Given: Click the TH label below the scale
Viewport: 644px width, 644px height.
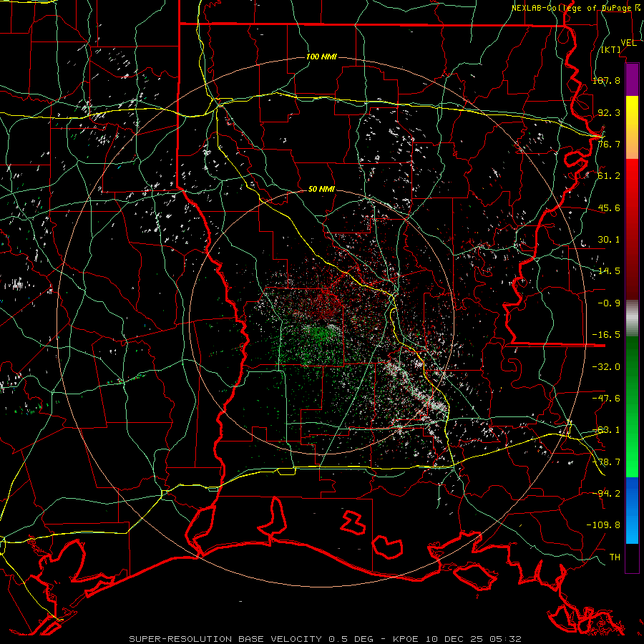Looking at the screenshot, I should (x=615, y=557).
